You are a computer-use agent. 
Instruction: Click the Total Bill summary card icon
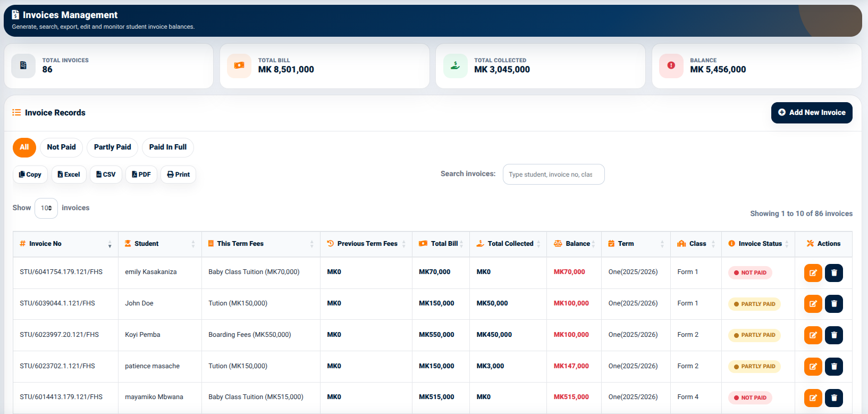(x=239, y=65)
